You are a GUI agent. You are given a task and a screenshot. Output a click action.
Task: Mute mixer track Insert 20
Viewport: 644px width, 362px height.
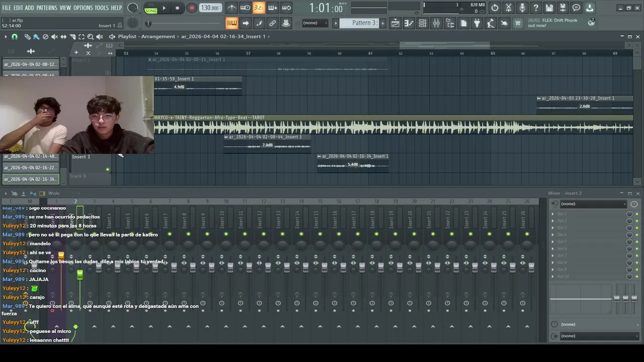(x=414, y=234)
